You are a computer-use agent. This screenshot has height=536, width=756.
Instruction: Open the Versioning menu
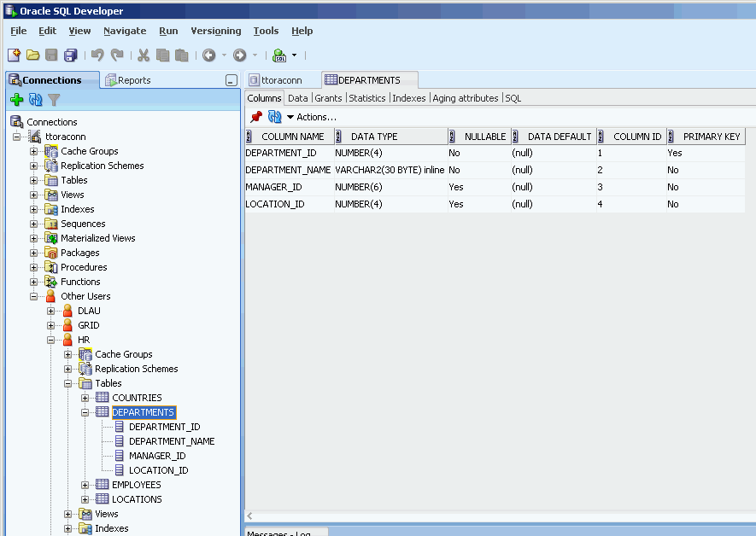pyautogui.click(x=216, y=31)
